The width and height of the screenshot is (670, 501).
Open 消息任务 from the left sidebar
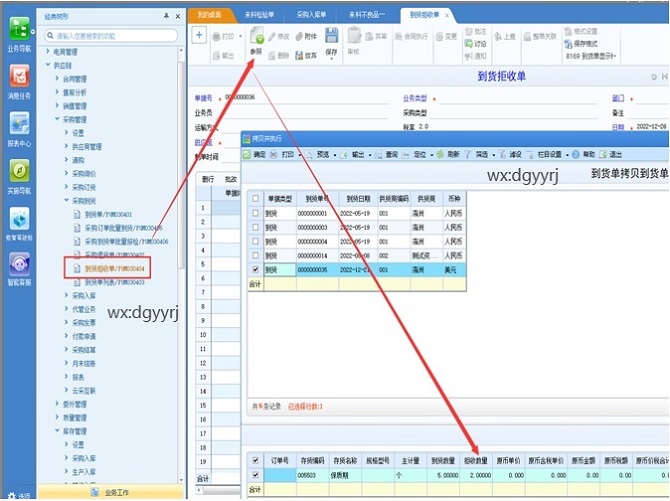click(18, 80)
